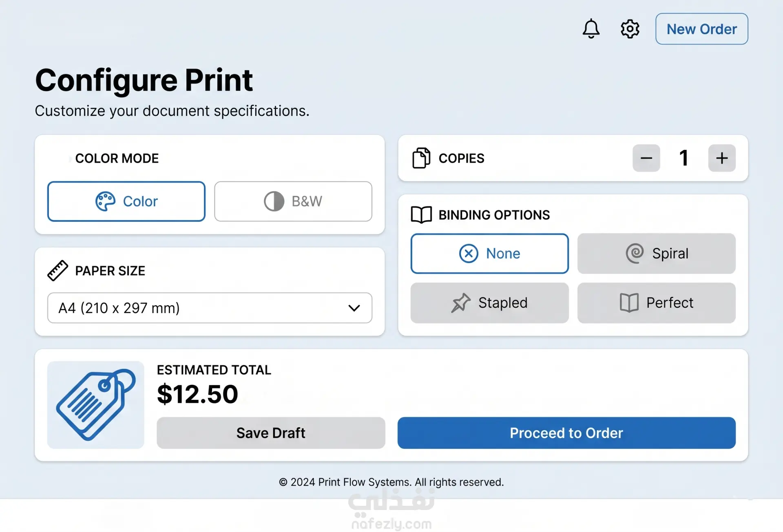Click the Save Draft button
This screenshot has height=532, width=783.
pyautogui.click(x=271, y=433)
